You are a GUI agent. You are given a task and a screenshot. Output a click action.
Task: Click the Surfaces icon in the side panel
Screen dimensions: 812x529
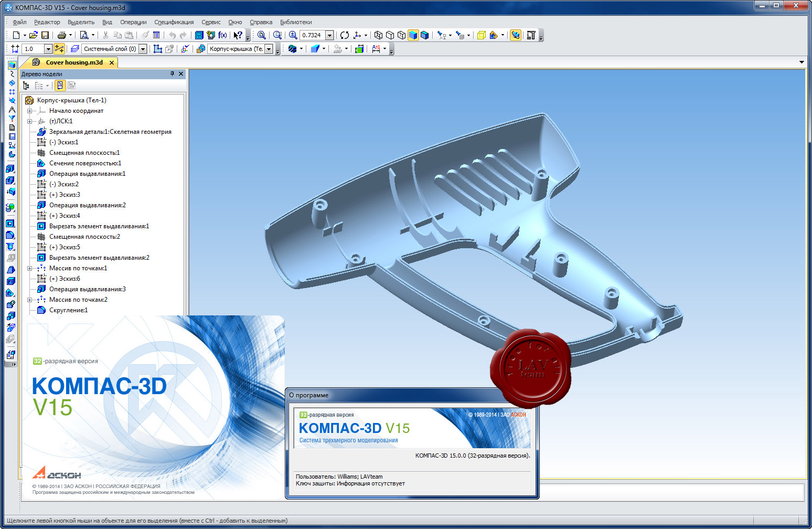pos(12,83)
